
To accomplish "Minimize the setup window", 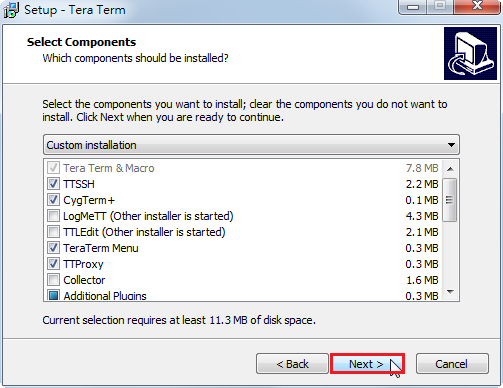I will click(413, 6).
